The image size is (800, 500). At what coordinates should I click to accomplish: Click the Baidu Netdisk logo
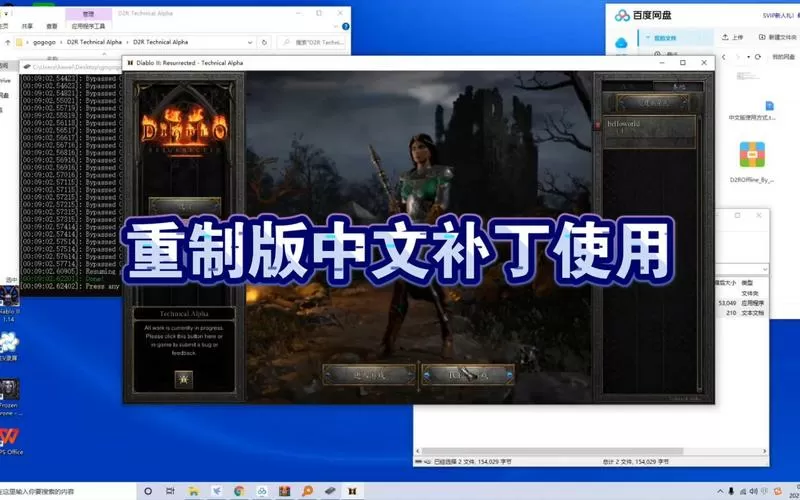click(642, 15)
